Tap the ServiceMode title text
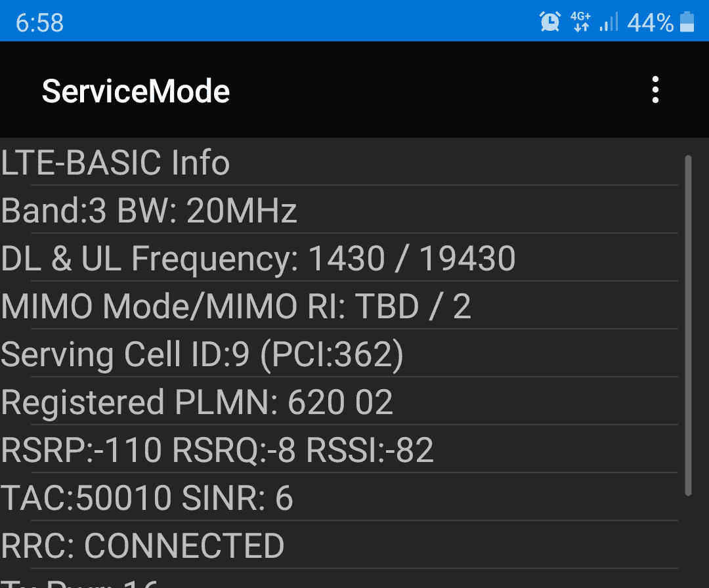This screenshot has width=709, height=588. pos(135,90)
